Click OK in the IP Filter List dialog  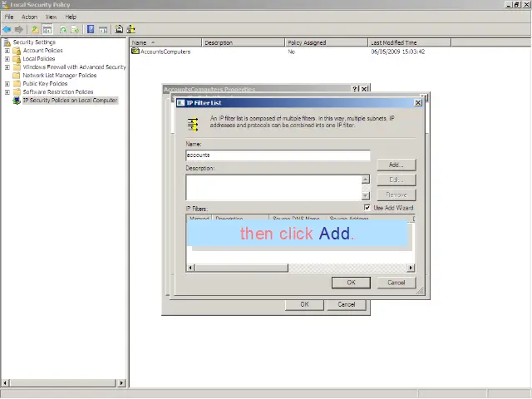pos(351,283)
